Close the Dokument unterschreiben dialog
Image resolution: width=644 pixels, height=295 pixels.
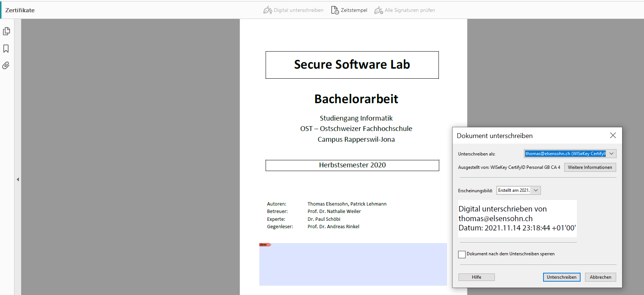[x=613, y=135]
